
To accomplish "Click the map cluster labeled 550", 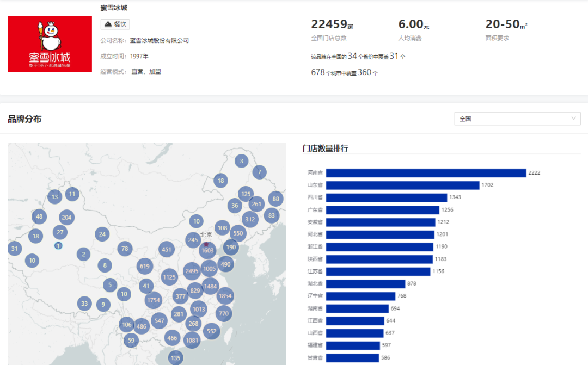I will pyautogui.click(x=238, y=233).
